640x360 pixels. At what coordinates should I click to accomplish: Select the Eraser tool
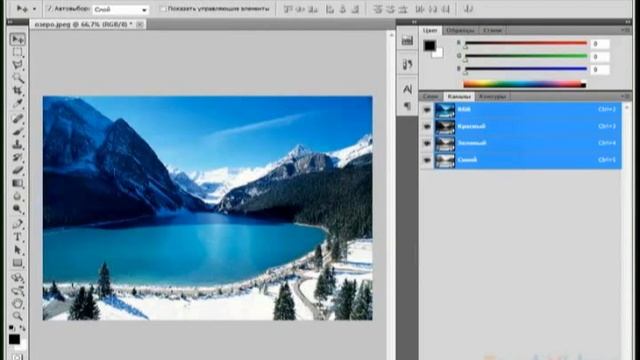(18, 170)
